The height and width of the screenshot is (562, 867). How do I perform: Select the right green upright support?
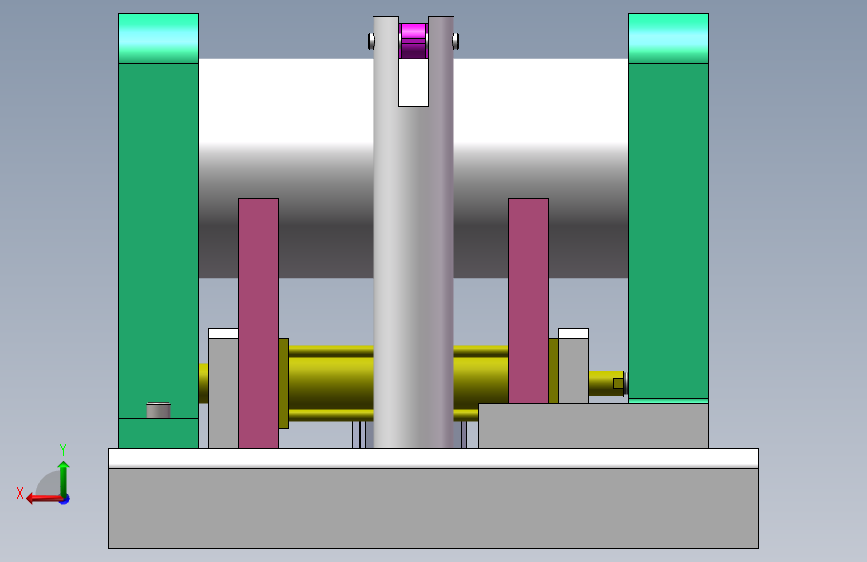point(668,231)
